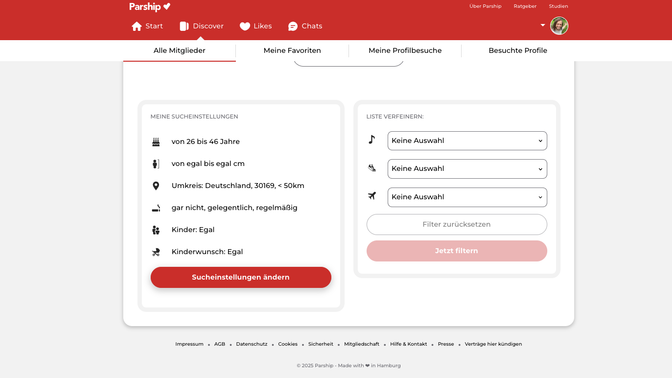This screenshot has height=378, width=672.
Task: Open Datenschutz footer link
Action: click(252, 344)
